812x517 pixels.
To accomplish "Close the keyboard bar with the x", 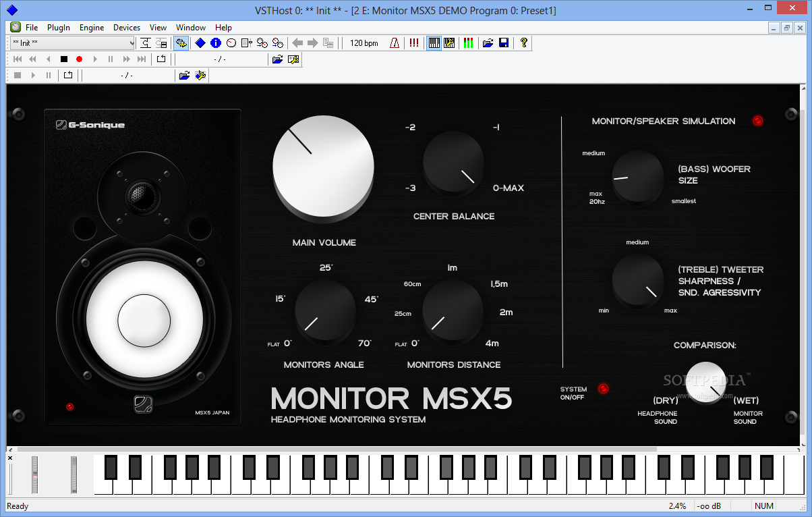I will click(10, 458).
